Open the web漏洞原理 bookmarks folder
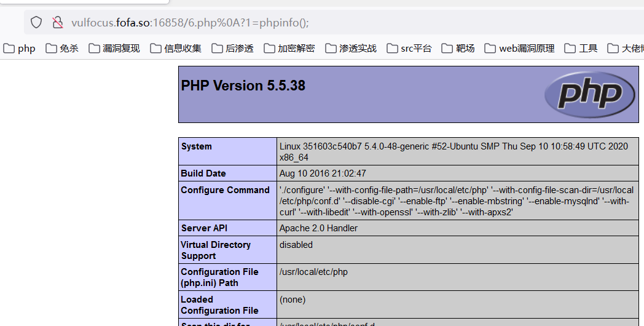Viewport: 644px width, 326px height. (519, 49)
